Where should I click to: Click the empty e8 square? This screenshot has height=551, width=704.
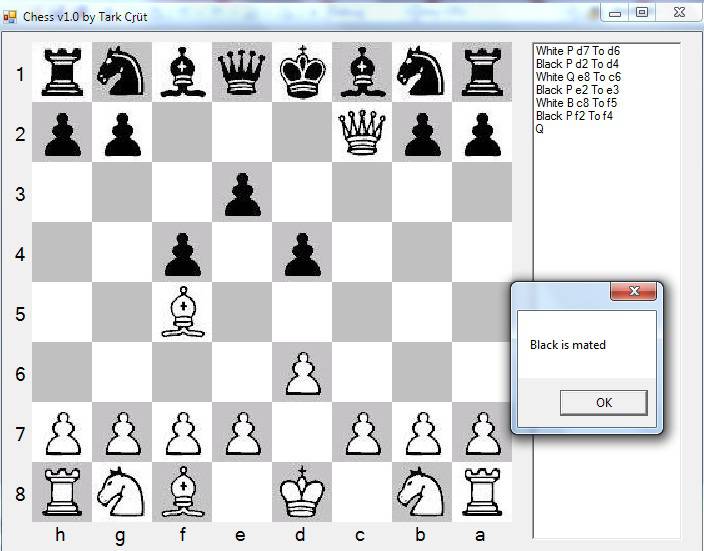coord(241,492)
